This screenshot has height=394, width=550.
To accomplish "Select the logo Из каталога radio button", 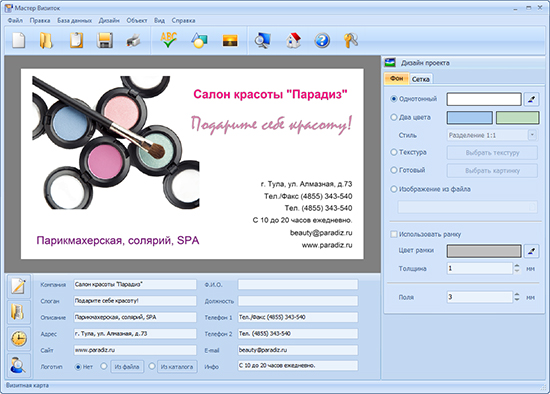I will (152, 366).
